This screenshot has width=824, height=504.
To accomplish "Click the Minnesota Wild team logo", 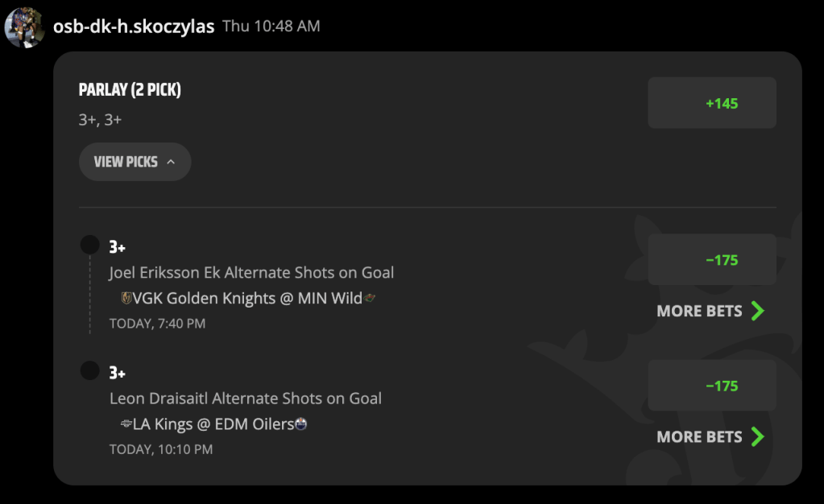I will click(370, 298).
